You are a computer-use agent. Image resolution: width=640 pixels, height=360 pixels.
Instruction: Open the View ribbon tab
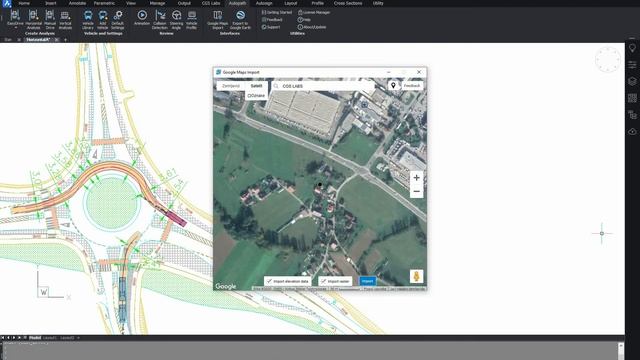tap(131, 3)
